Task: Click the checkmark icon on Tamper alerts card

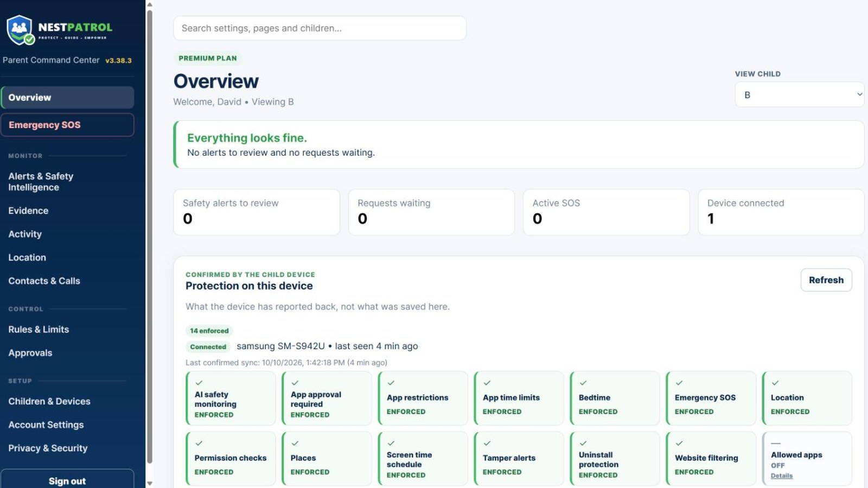Action: pos(487,443)
